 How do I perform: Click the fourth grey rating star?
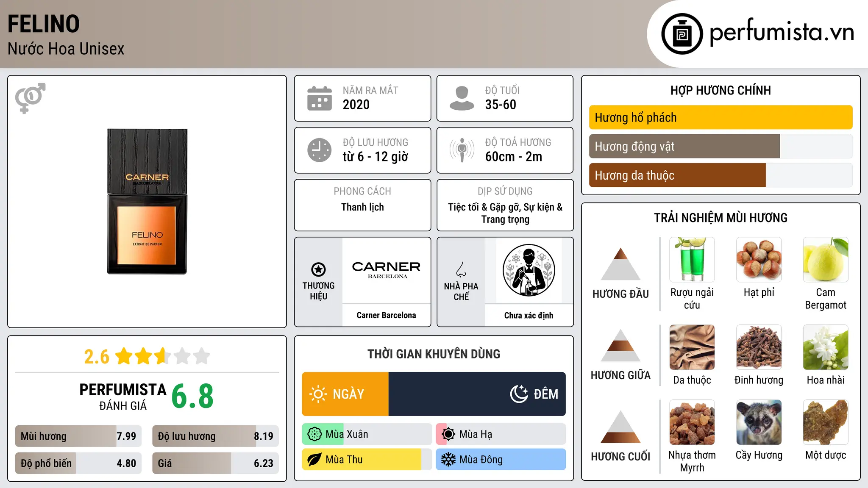click(x=183, y=356)
